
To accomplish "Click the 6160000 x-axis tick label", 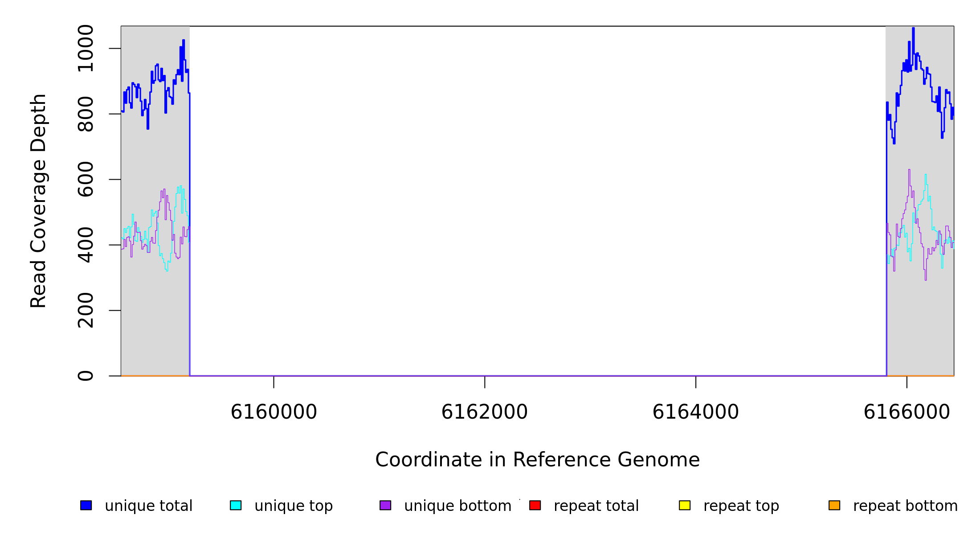I will [274, 412].
